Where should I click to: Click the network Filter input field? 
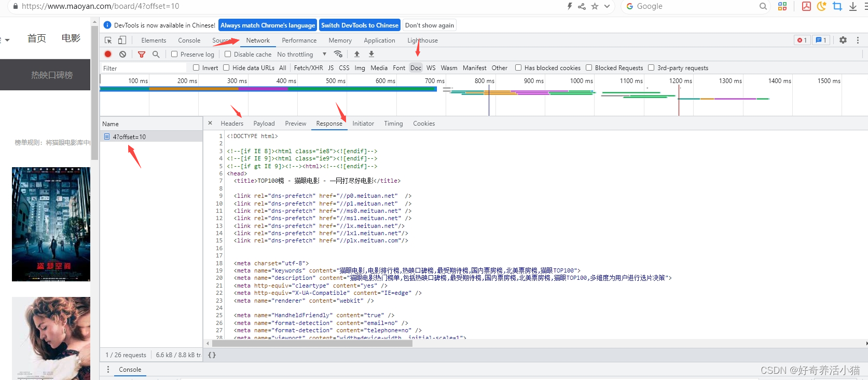(143, 68)
